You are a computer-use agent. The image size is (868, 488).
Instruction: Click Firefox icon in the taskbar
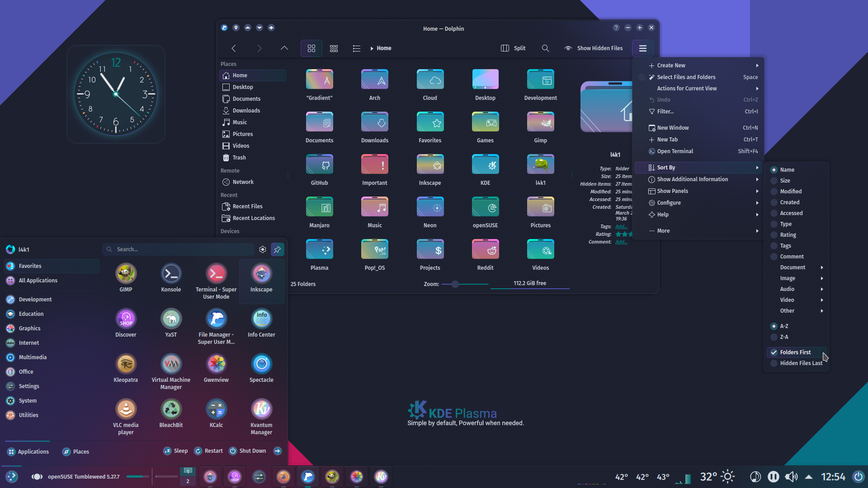coord(283,477)
